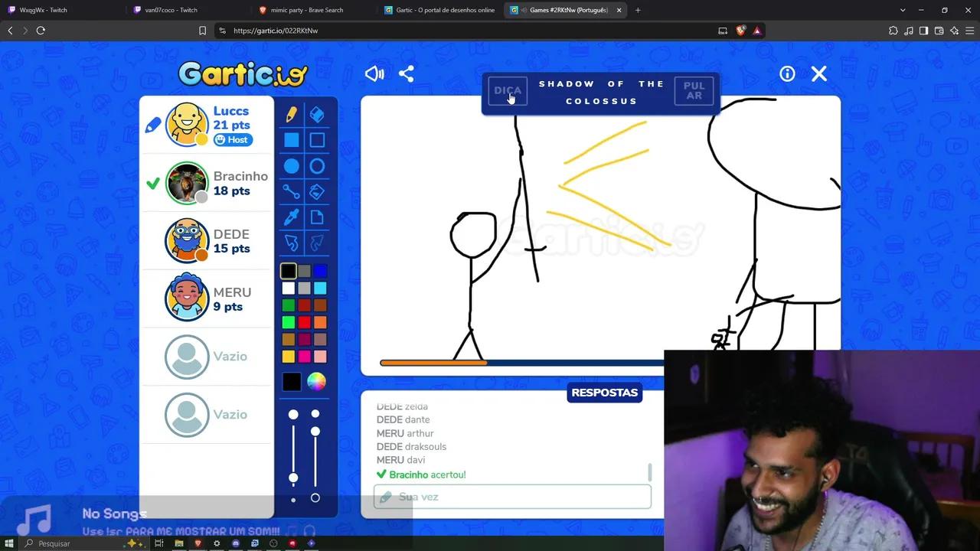Screen dimensions: 980x551
Task: Pick the cyan color swatch
Action: [x=320, y=289]
